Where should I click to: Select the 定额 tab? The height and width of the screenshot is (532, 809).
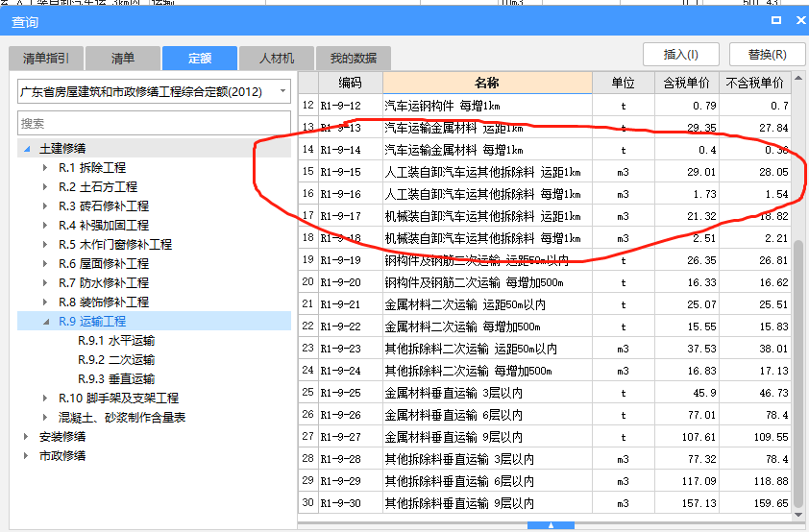click(x=200, y=59)
